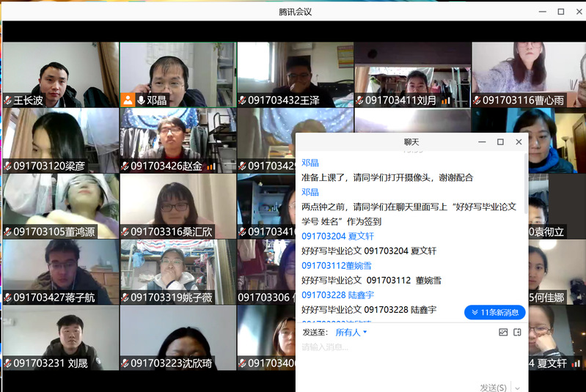The height and width of the screenshot is (392, 586).
Task: Click the muted mic icon for 091703319姚子薇
Action: (x=125, y=297)
